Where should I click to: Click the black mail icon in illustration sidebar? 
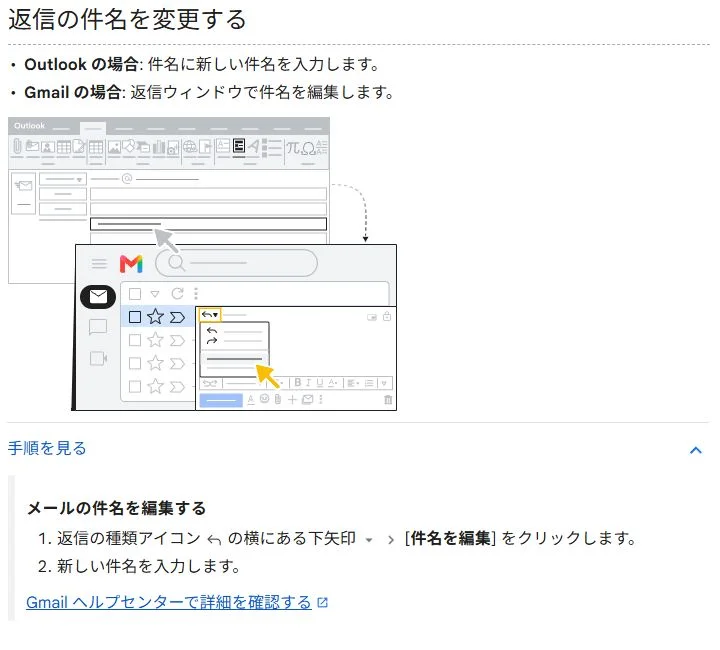[x=98, y=297]
